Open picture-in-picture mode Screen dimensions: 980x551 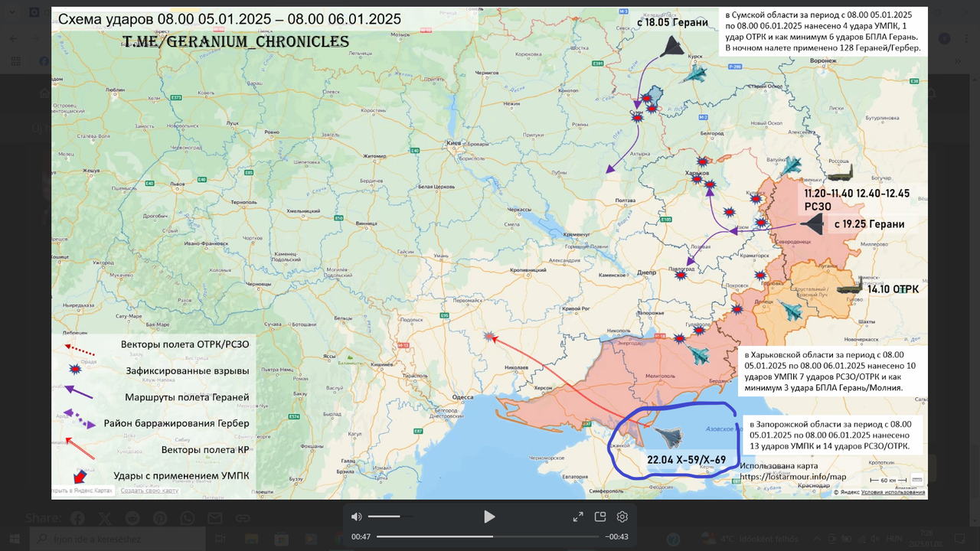point(600,517)
